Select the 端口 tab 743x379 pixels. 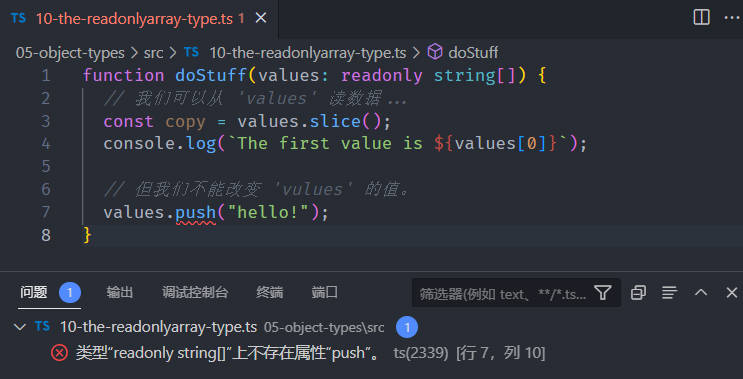coord(325,293)
